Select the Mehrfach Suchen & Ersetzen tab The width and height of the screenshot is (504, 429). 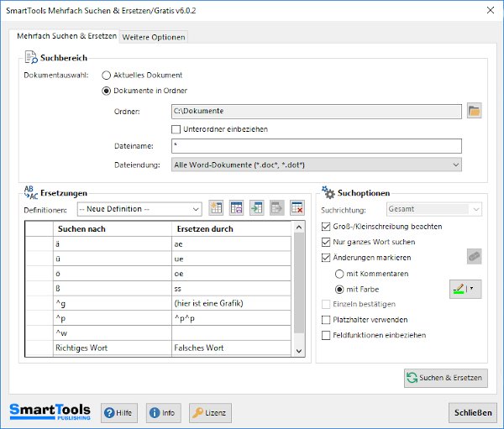66,36
